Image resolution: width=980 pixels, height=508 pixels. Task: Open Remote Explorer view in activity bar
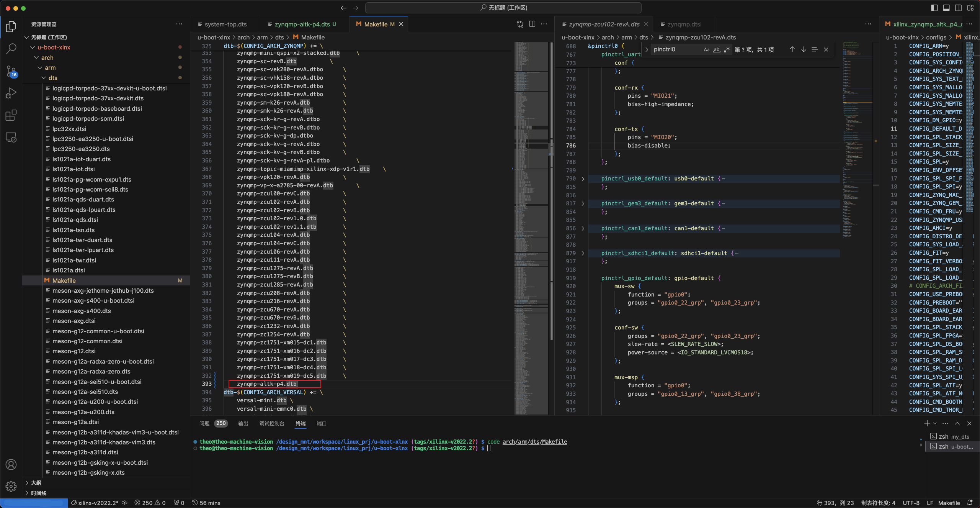click(11, 138)
